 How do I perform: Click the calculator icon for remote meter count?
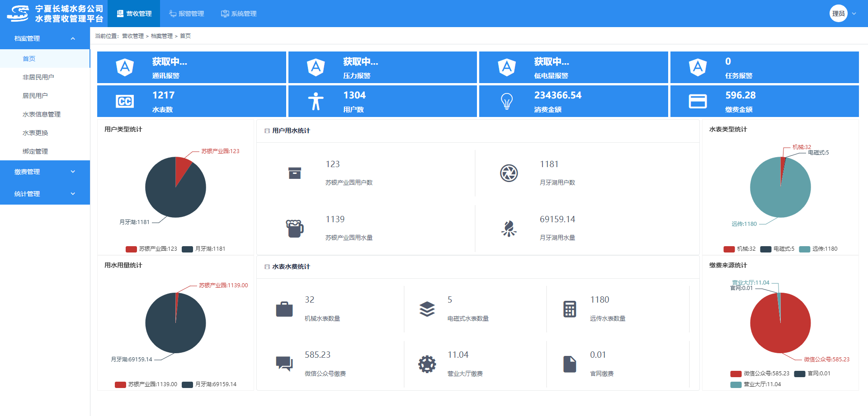point(570,309)
